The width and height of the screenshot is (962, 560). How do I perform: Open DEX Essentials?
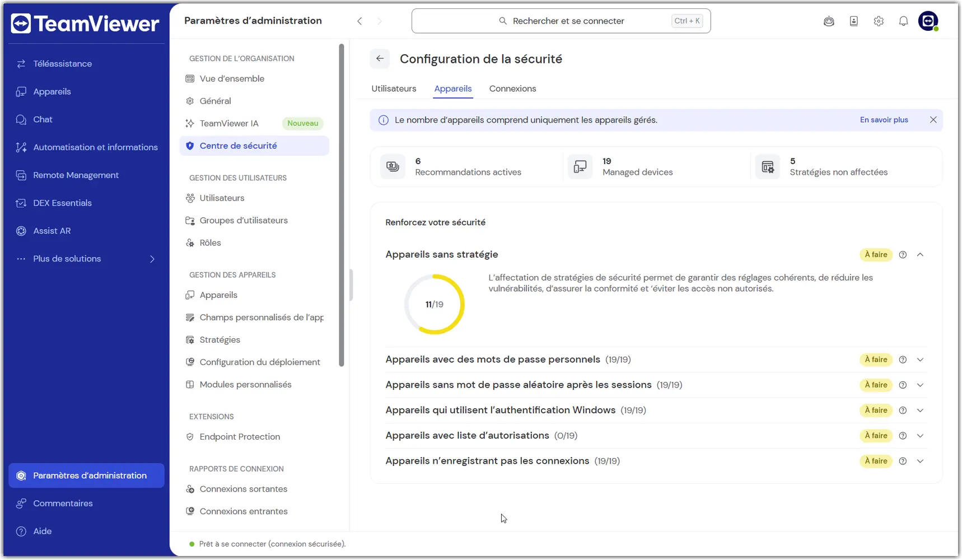click(86, 203)
